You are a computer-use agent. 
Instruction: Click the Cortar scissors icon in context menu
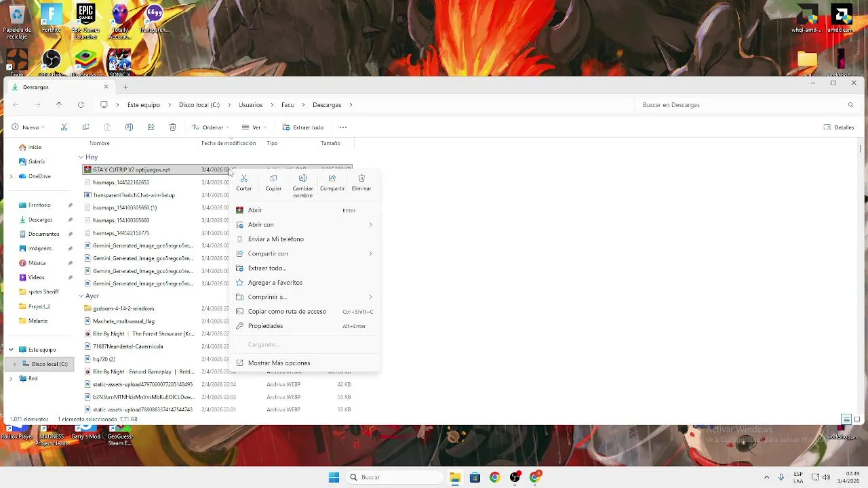coord(244,178)
